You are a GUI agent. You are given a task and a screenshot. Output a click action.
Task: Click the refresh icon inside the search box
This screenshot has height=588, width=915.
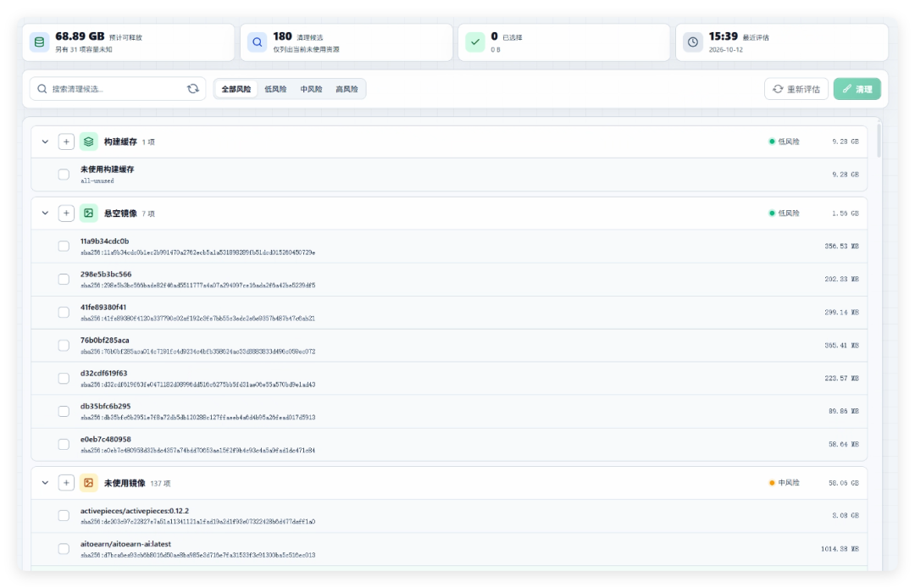193,89
